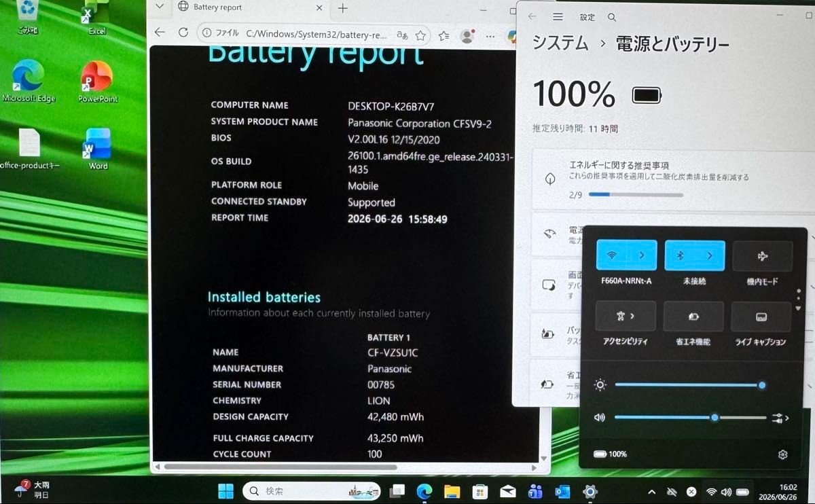Select the Recycle Bin desktop icon

click(27, 17)
